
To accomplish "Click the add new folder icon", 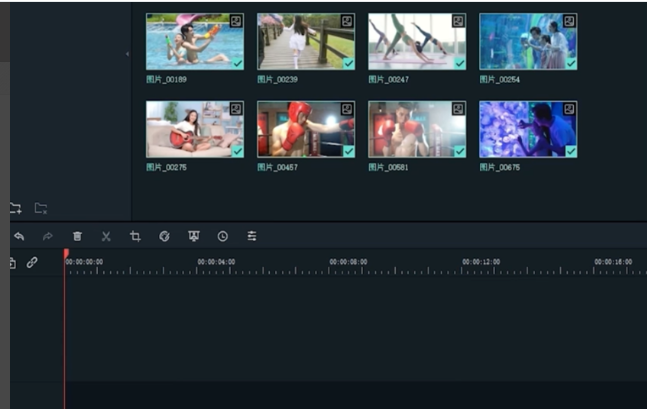I will [x=15, y=208].
